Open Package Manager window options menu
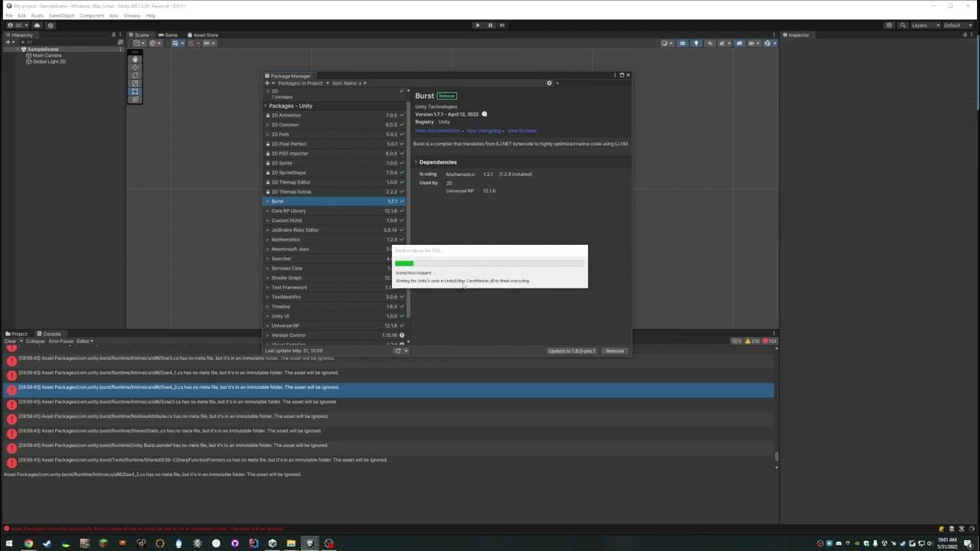Screen dimensions: 980x551 point(615,75)
